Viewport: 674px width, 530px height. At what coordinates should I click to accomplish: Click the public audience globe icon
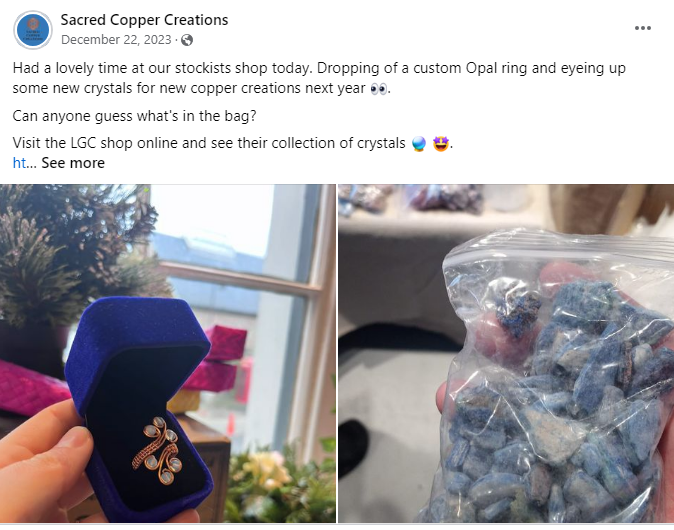pos(187,40)
